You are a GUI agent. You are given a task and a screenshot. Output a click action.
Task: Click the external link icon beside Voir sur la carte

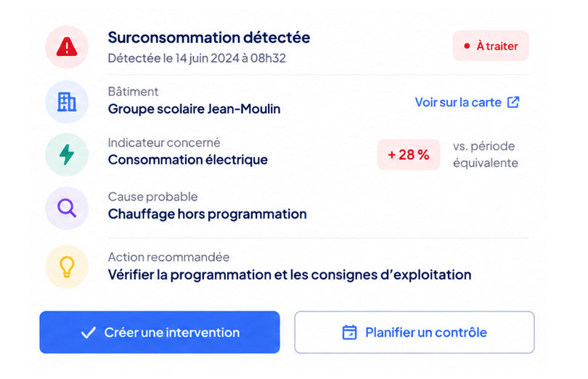point(513,102)
